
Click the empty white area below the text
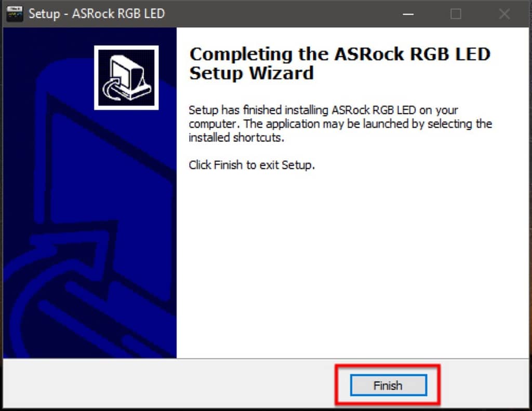pyautogui.click(x=353, y=264)
